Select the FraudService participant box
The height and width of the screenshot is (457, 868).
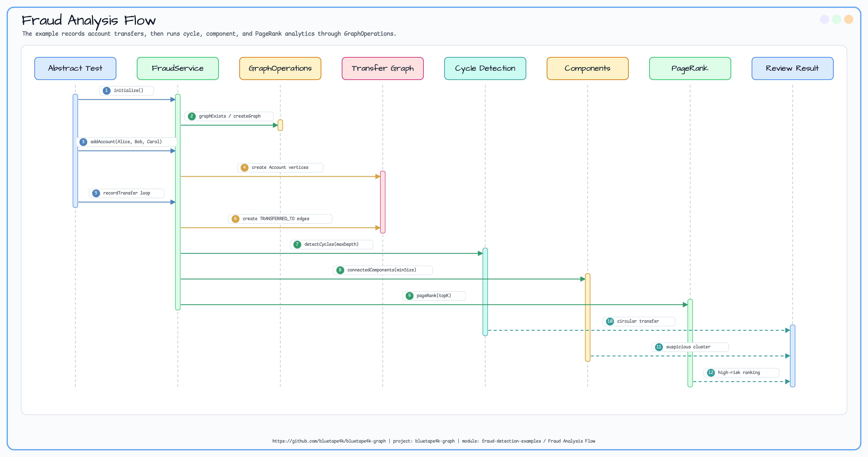(x=178, y=68)
